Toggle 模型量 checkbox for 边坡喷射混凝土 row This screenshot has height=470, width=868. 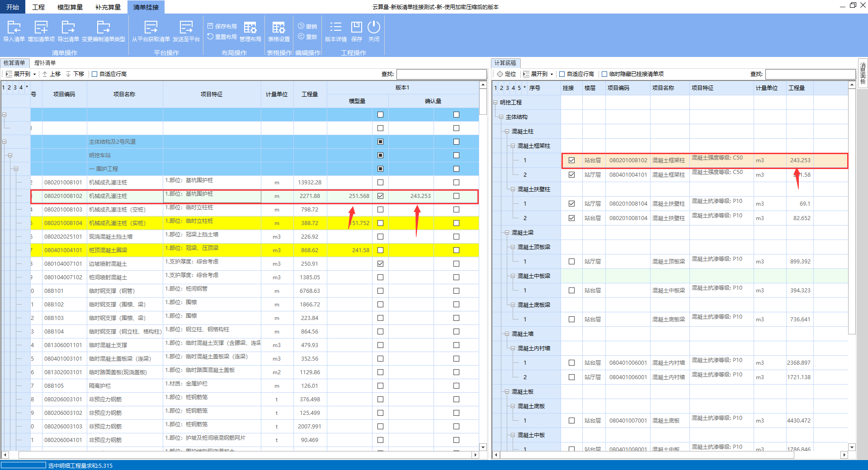pos(380,263)
